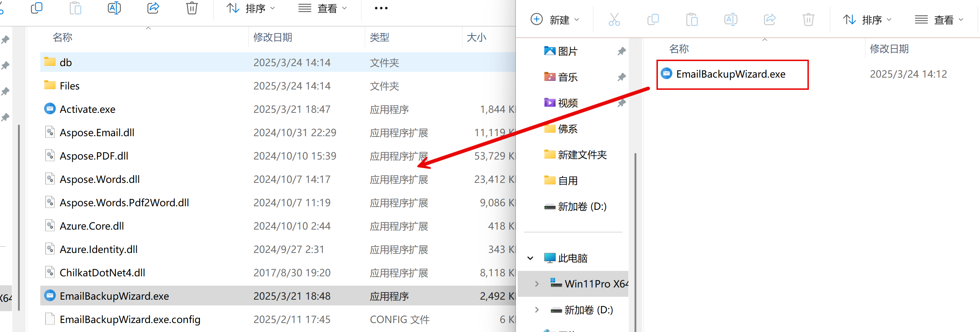Click the paste icon in right window toolbar
The height and width of the screenshot is (332, 980).
(x=692, y=19)
